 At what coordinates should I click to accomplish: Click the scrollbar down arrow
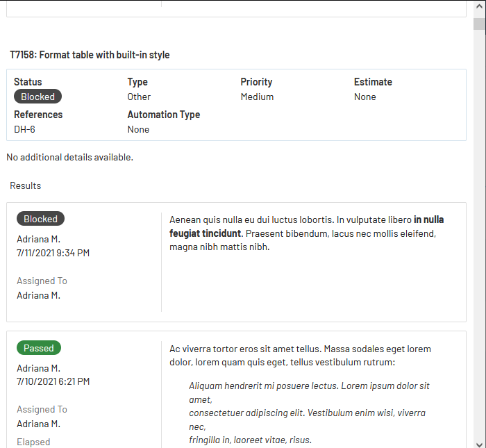point(479,442)
